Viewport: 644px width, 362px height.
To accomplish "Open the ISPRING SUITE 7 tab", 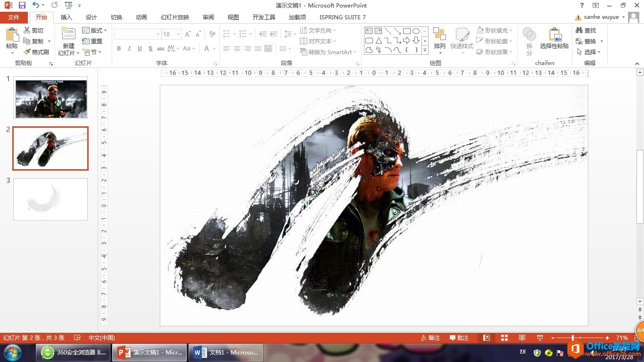I will coord(343,17).
